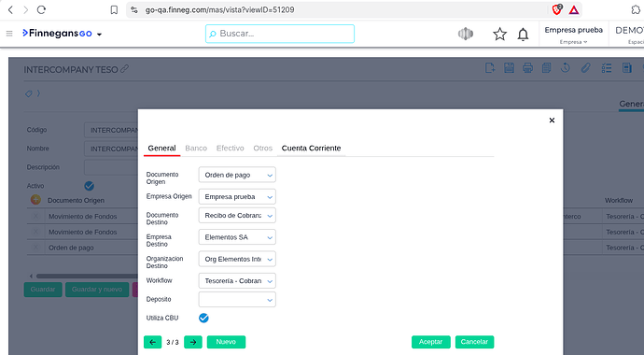Toggle the Utiliza CBU checkbox
Screen dimensions: 644x355
(x=203, y=318)
